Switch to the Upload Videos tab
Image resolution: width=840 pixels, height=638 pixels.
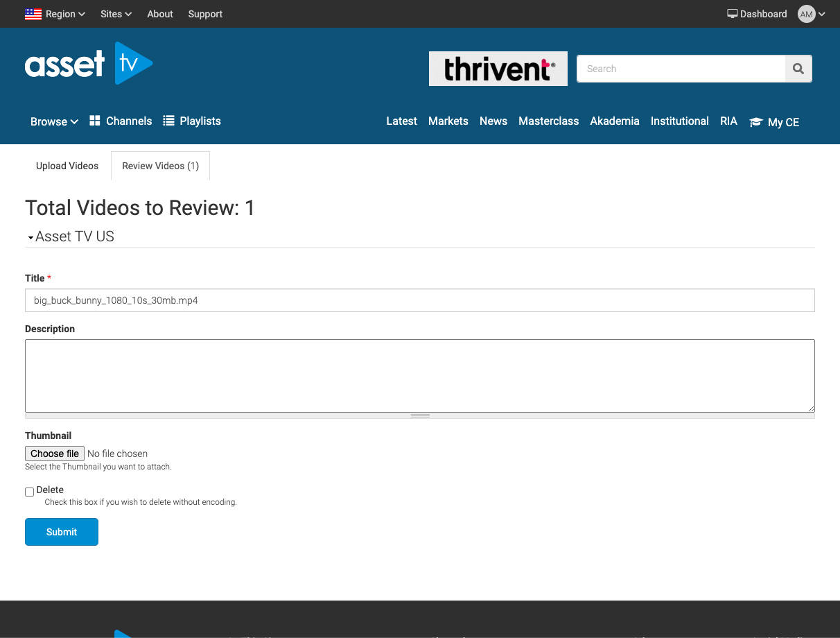67,166
